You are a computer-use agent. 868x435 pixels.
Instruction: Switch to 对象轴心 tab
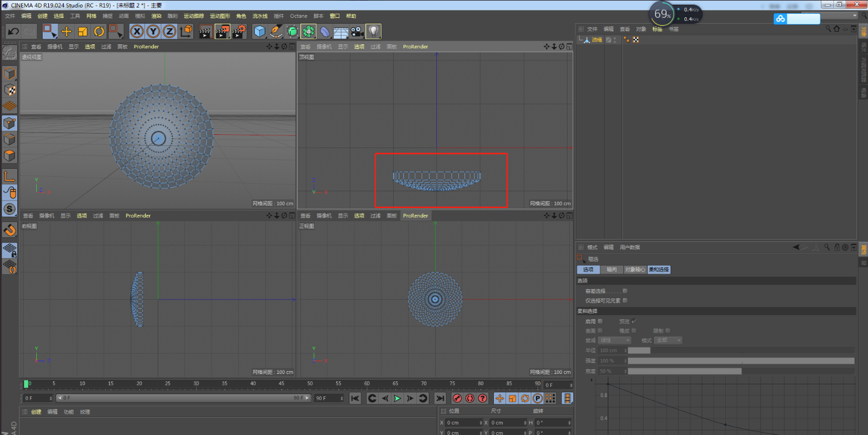click(635, 270)
